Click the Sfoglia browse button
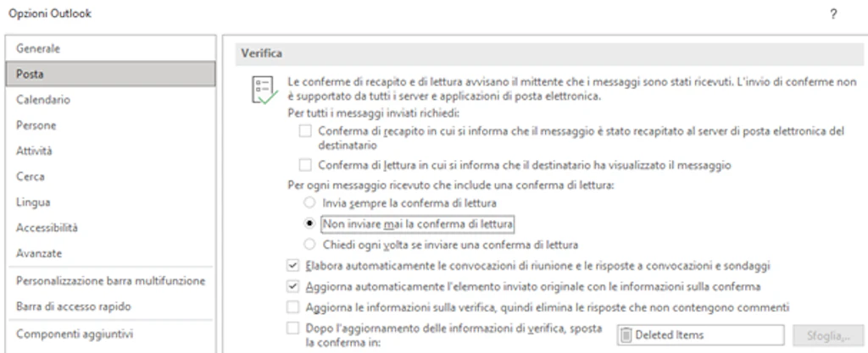The height and width of the screenshot is (353, 868). [x=828, y=334]
